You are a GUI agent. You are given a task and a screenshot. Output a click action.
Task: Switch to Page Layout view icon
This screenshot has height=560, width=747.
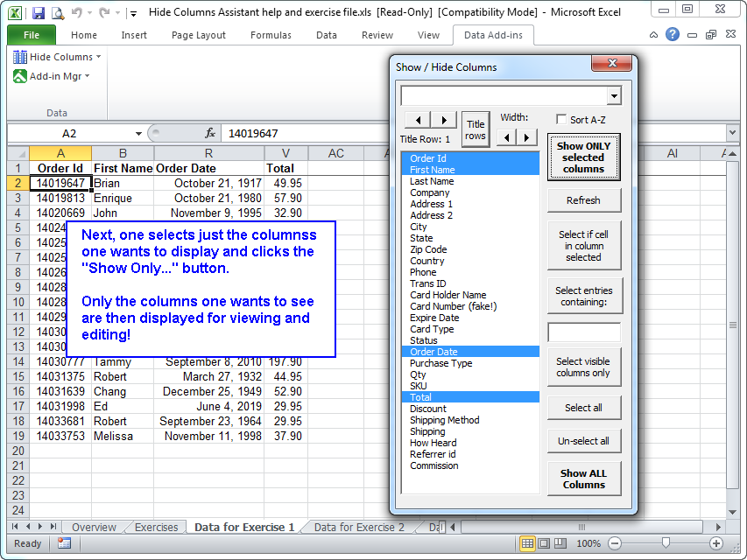(x=544, y=543)
